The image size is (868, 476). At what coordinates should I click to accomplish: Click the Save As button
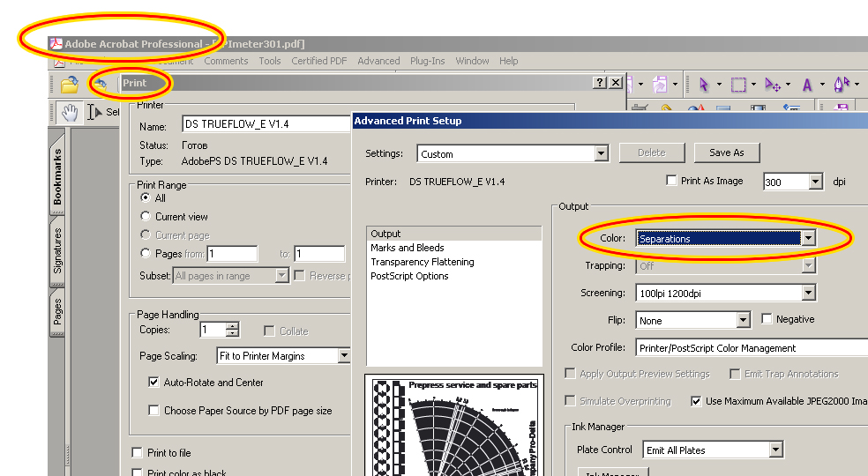(726, 152)
